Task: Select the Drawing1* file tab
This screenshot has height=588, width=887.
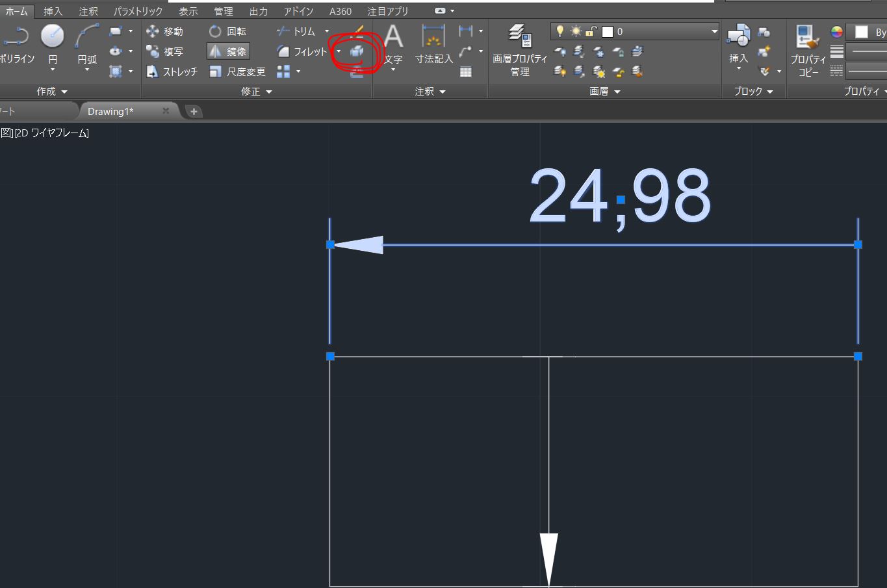Action: (x=110, y=112)
